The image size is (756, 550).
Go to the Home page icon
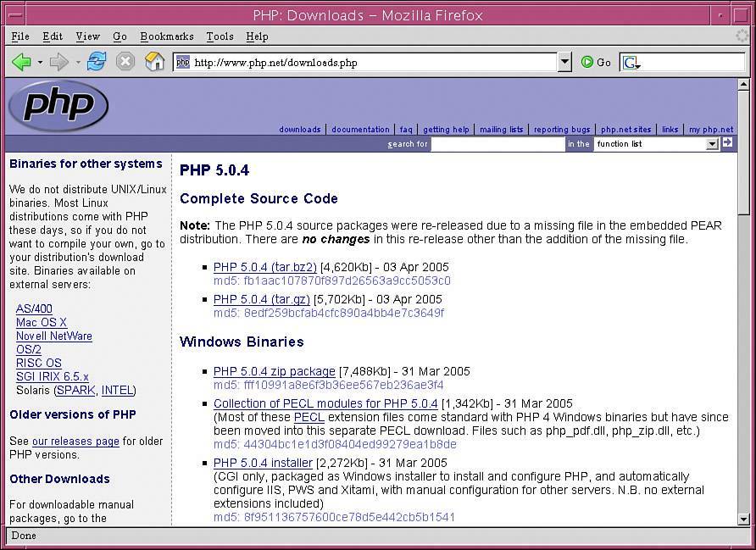click(154, 62)
